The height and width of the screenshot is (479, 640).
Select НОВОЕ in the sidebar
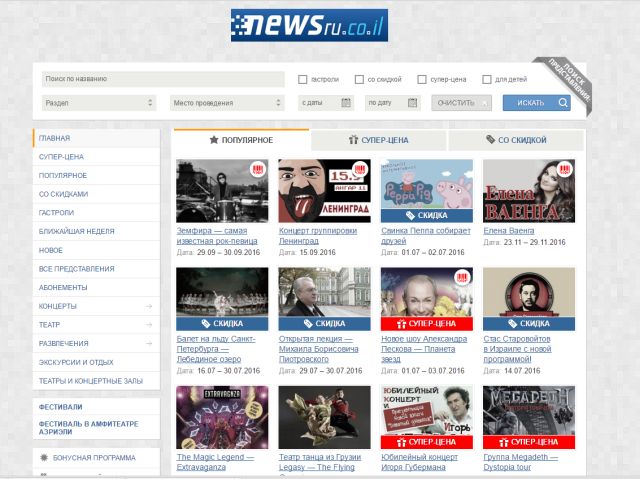(x=96, y=250)
